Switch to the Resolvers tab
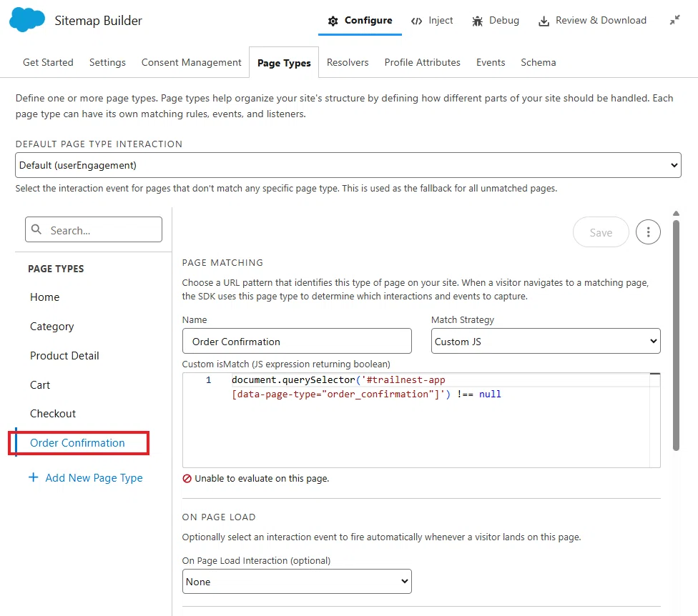The width and height of the screenshot is (698, 616). pyautogui.click(x=348, y=62)
